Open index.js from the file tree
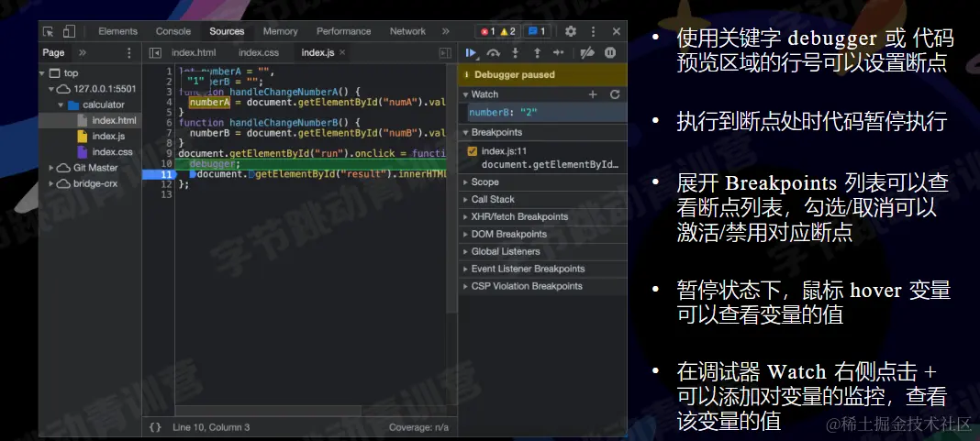This screenshot has width=980, height=441. coord(108,137)
